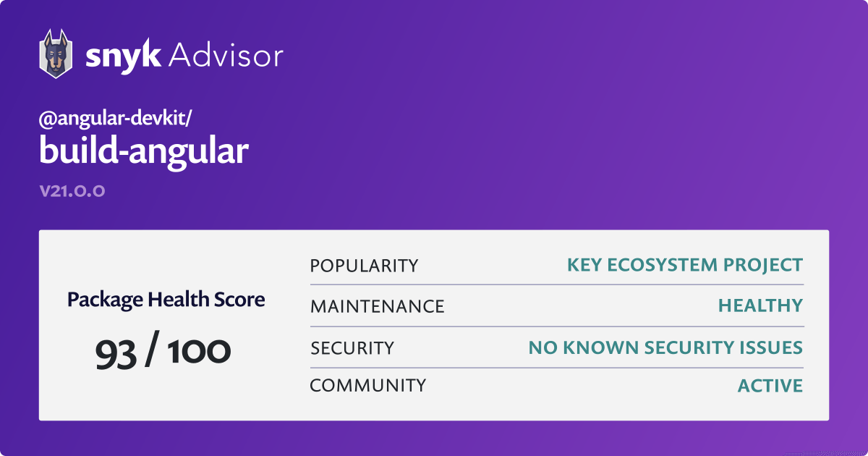Viewport: 868px width, 456px height.
Task: Click the Package Health Score heading
Action: click(x=166, y=300)
